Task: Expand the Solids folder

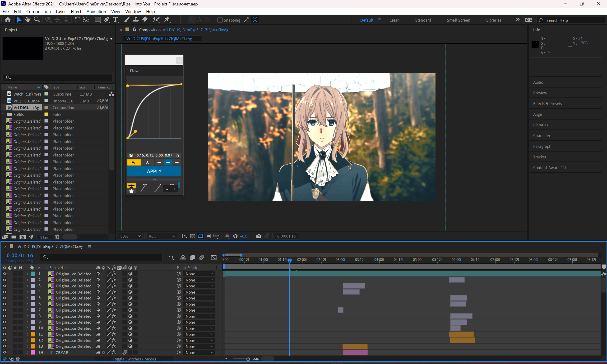Action: pyautogui.click(x=3, y=114)
